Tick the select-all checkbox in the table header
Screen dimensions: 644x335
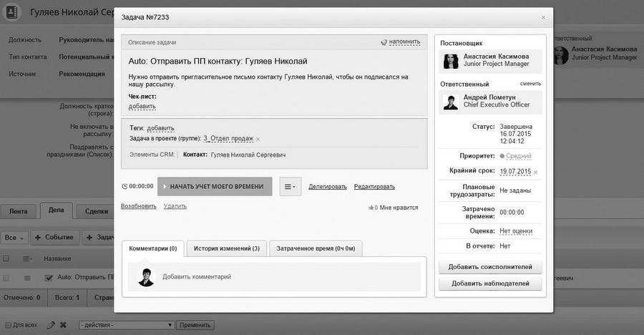click(x=6, y=258)
